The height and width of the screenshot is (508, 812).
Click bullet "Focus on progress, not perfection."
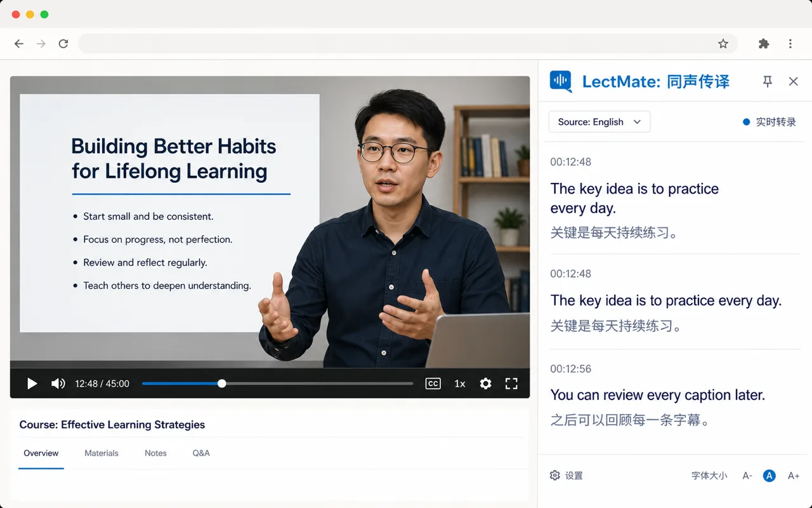(x=158, y=239)
